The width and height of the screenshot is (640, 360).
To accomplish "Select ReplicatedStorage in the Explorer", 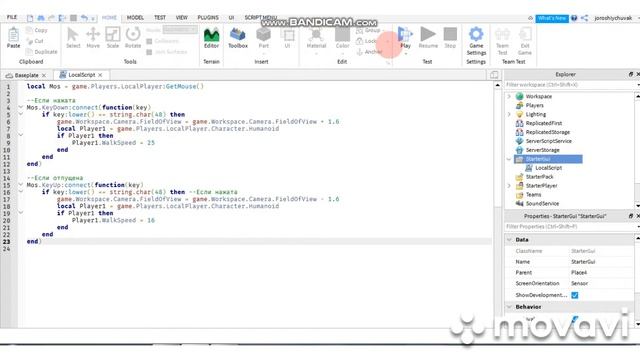I will click(x=548, y=132).
